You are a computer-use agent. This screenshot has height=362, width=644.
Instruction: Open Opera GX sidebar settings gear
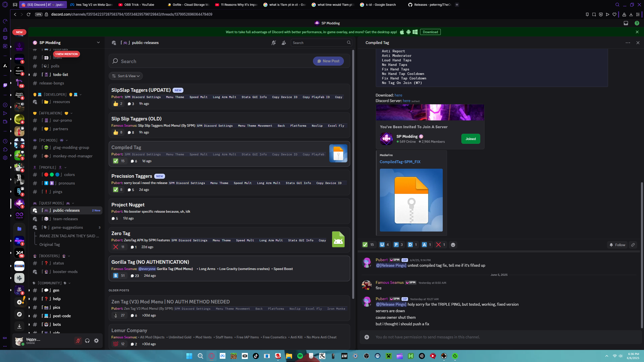[x=5, y=158]
